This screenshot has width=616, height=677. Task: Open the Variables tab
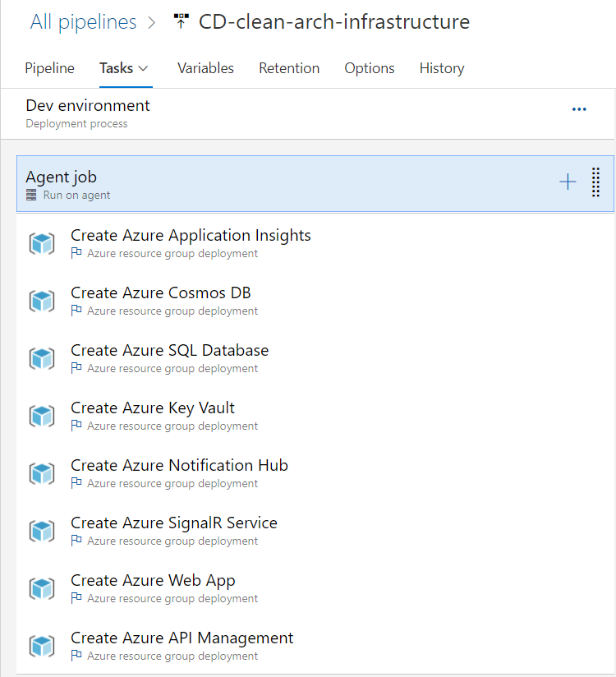[x=205, y=68]
